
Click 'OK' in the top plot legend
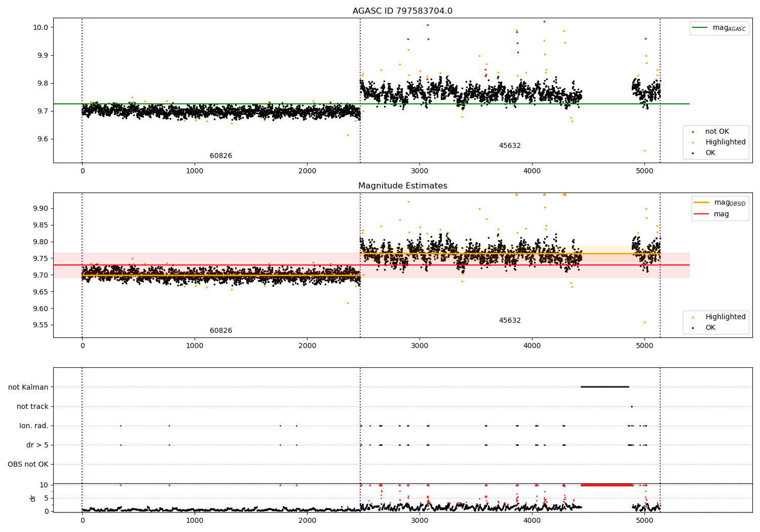(703, 153)
